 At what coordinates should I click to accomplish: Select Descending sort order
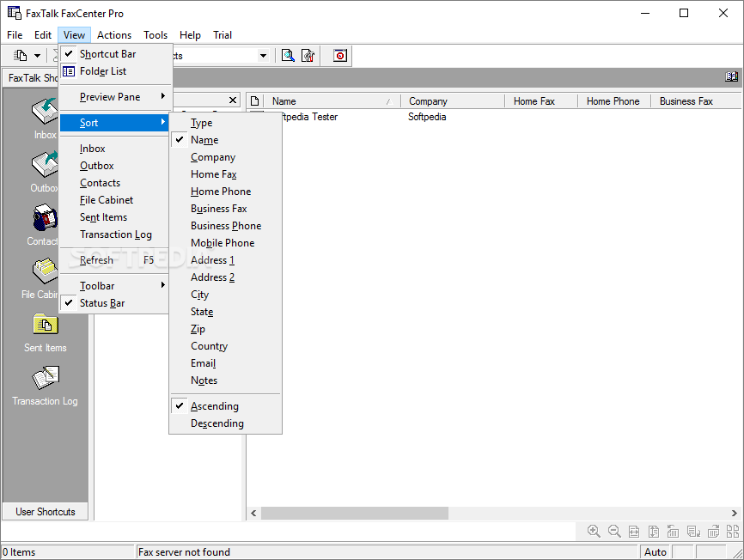tap(225, 423)
